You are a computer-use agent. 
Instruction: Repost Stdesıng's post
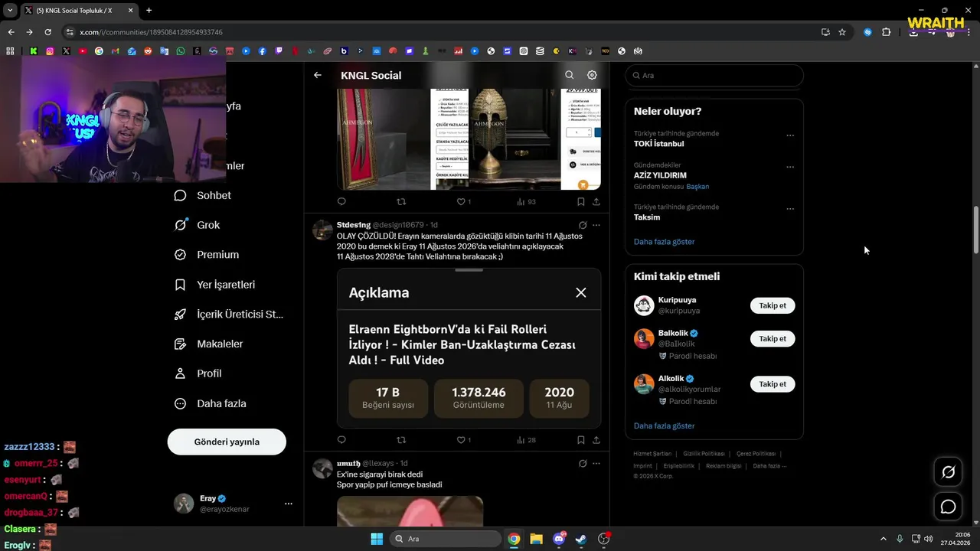(x=401, y=440)
